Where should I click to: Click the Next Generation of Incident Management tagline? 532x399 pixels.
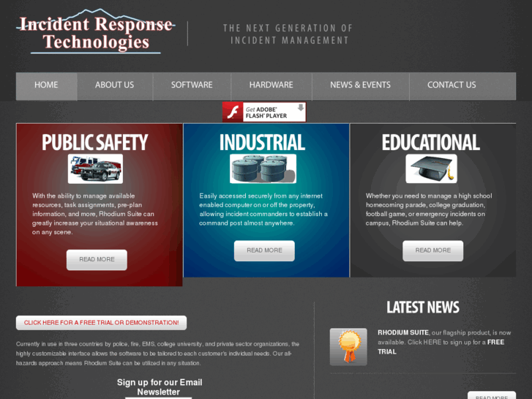tap(288, 34)
